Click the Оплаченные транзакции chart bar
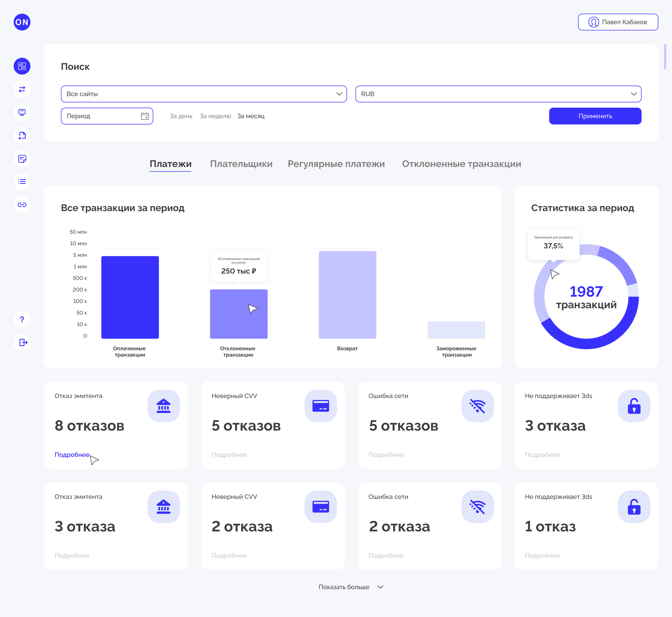 130,297
